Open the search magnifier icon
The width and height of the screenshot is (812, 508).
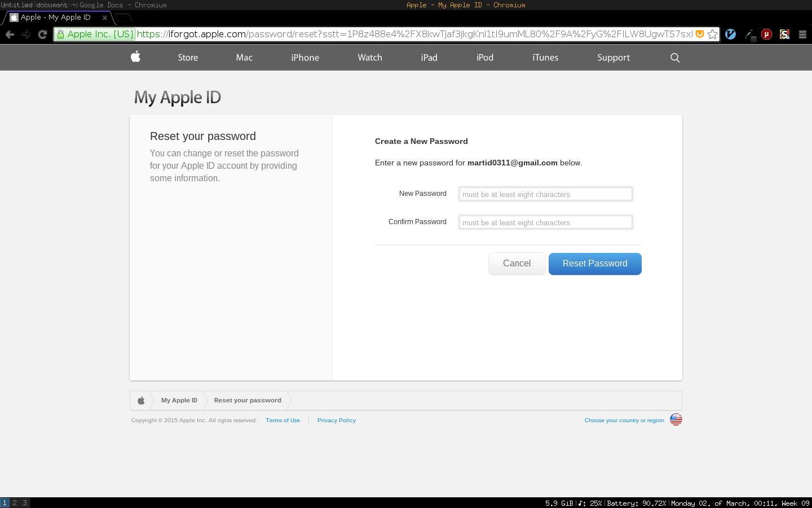(x=675, y=58)
